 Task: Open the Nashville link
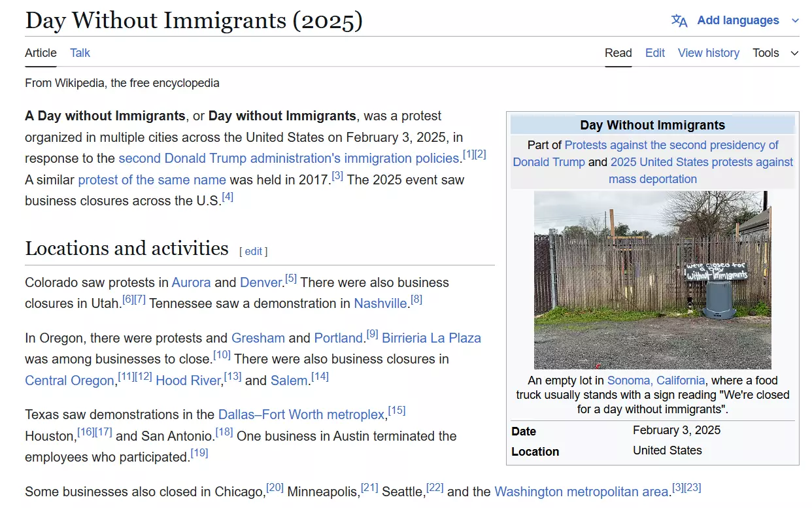pos(381,303)
